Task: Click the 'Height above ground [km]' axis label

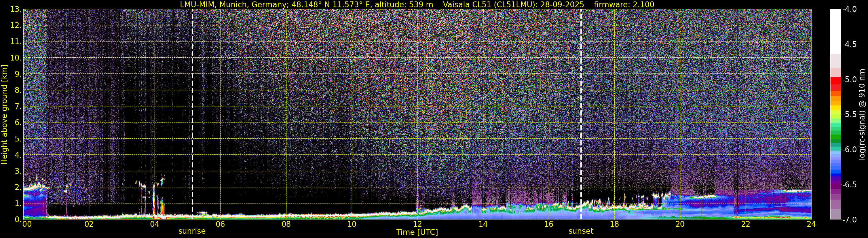Action: tap(4, 114)
